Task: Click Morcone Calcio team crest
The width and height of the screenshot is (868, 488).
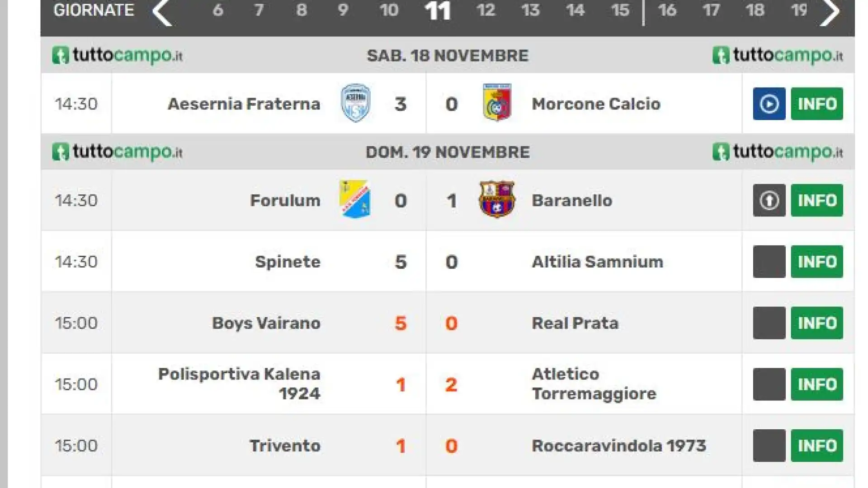Action: point(497,103)
